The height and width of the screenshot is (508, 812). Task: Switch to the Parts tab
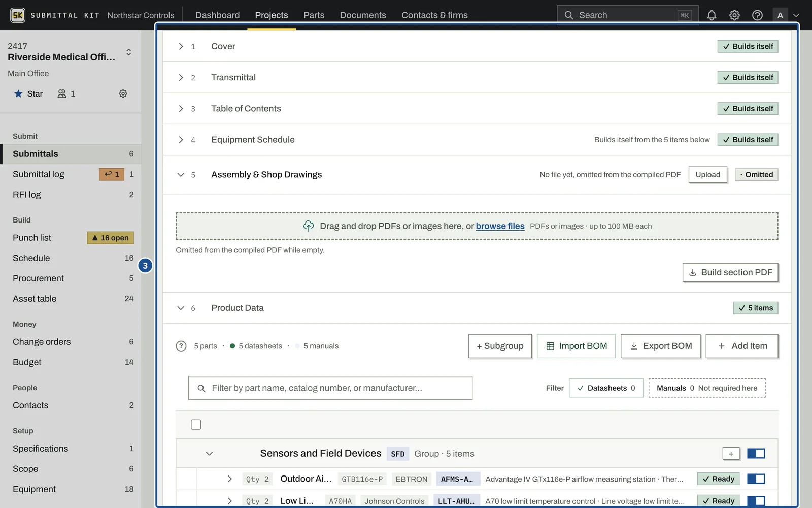[x=314, y=15]
